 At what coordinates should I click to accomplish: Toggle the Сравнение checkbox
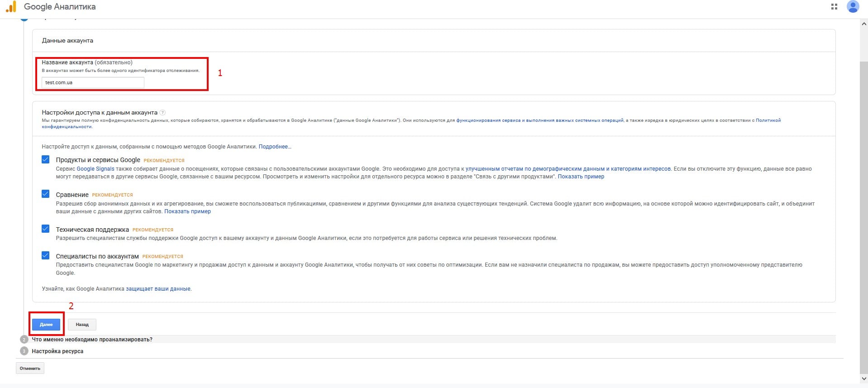[x=46, y=194]
